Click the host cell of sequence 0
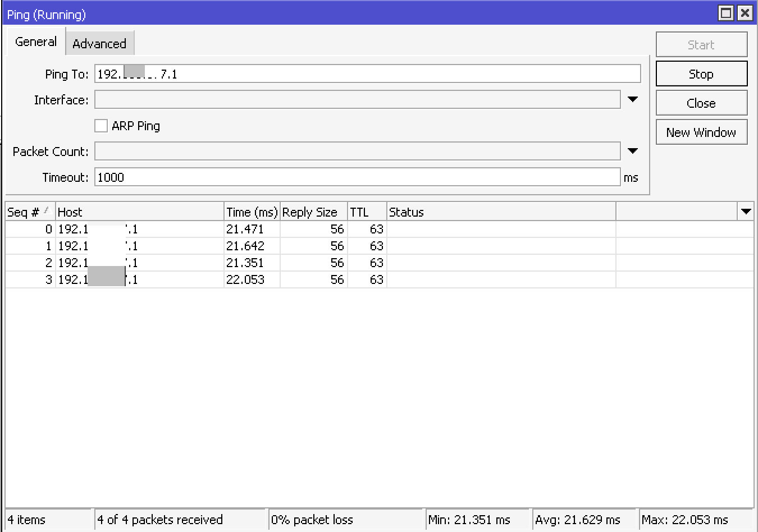Image resolution: width=758 pixels, height=532 pixels. [140, 229]
